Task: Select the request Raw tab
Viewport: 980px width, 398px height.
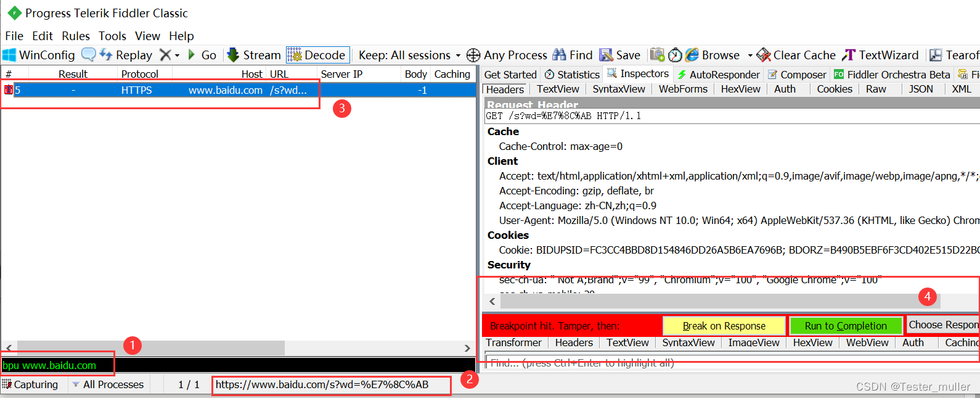Action: 876,89
